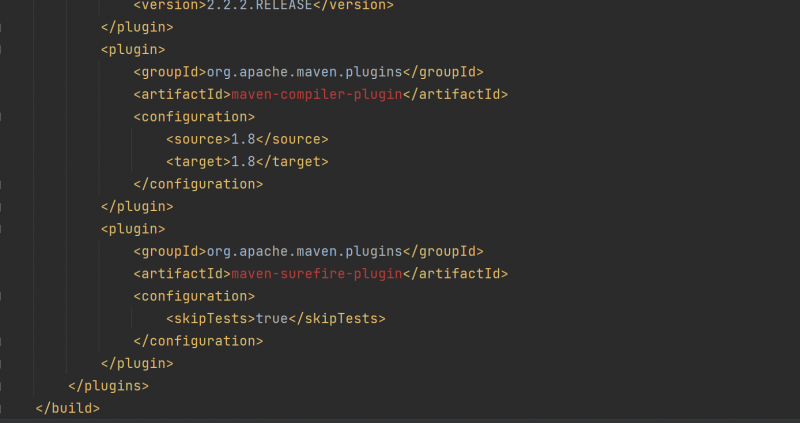Click the closing build tag
The height and width of the screenshot is (423, 800).
pyautogui.click(x=68, y=408)
